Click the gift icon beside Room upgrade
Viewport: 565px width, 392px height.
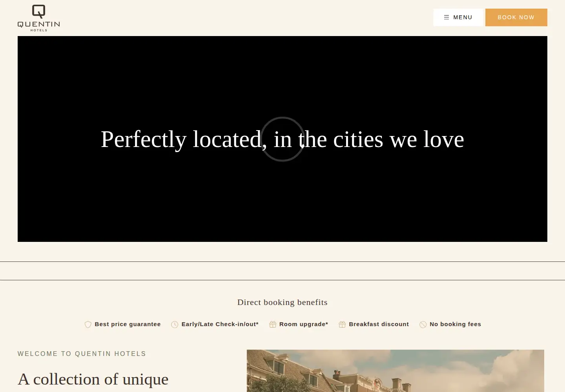(273, 324)
